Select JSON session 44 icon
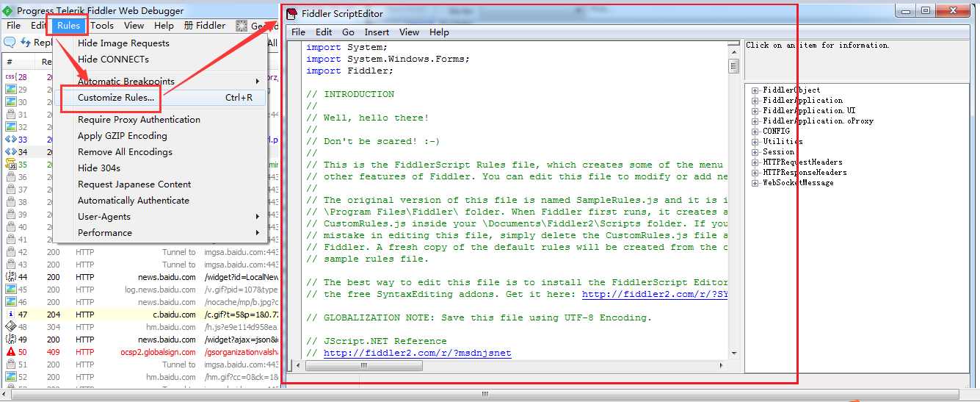 tap(11, 276)
